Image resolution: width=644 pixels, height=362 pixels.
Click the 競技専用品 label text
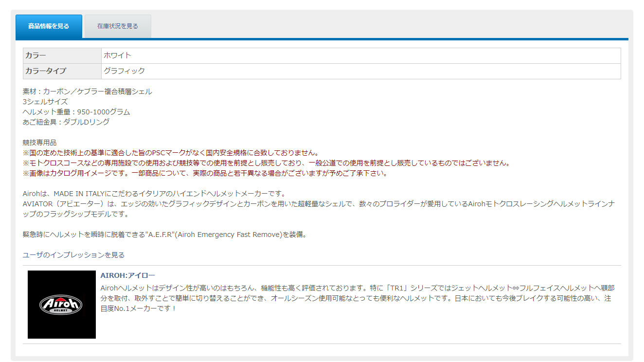coord(40,143)
